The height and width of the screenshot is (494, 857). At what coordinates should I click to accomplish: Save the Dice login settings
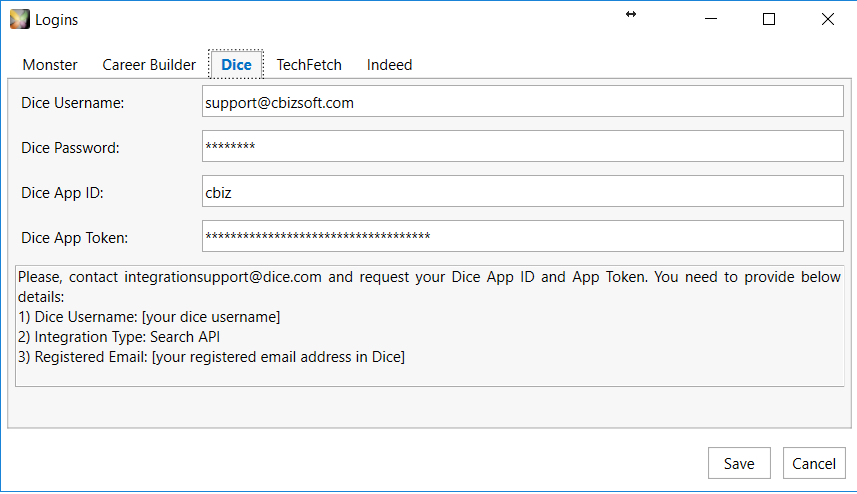(739, 463)
